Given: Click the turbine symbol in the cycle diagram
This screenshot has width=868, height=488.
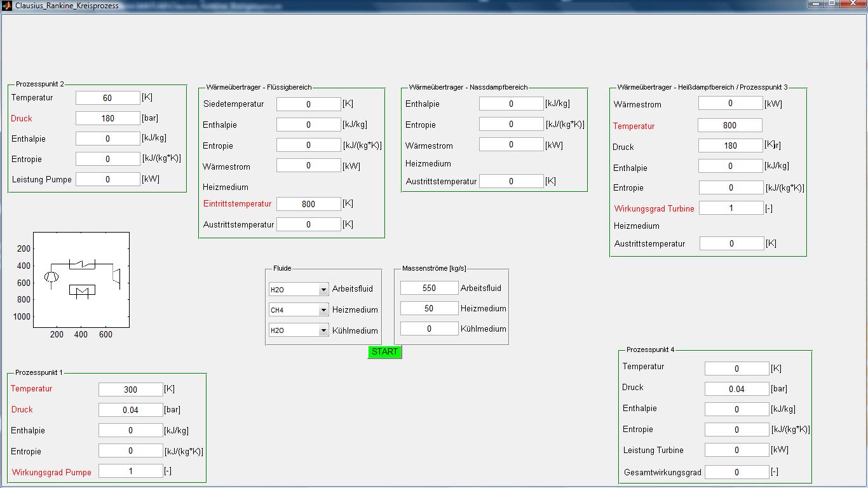Looking at the screenshot, I should [116, 276].
